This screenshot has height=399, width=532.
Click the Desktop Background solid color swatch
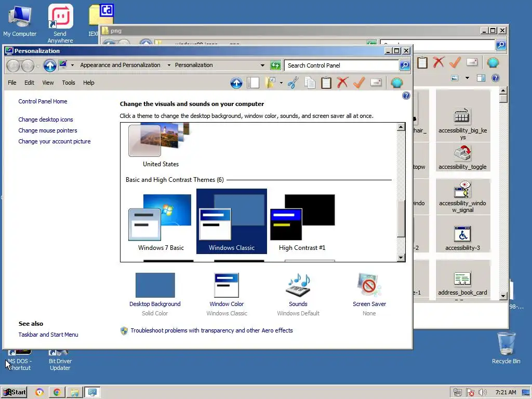tap(155, 285)
